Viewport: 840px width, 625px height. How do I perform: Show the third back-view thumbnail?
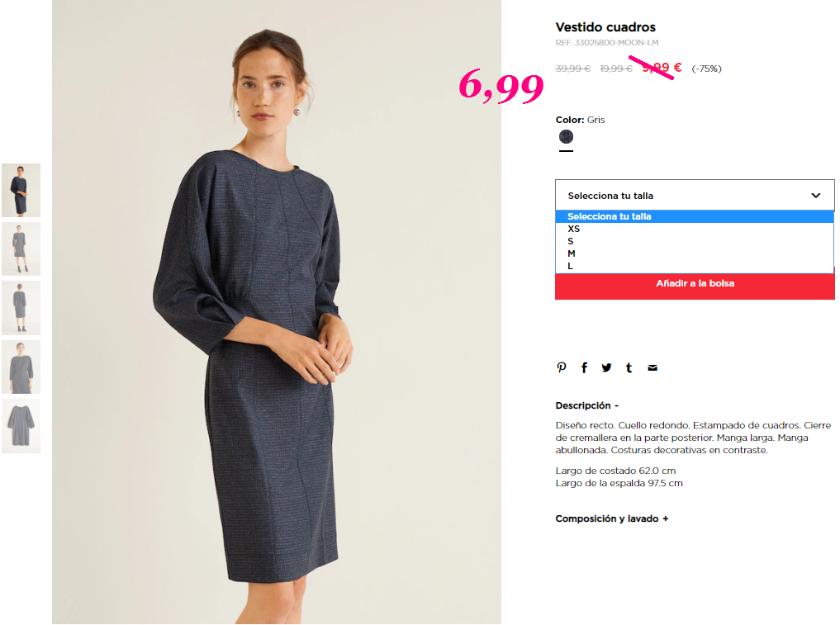pos(21,308)
